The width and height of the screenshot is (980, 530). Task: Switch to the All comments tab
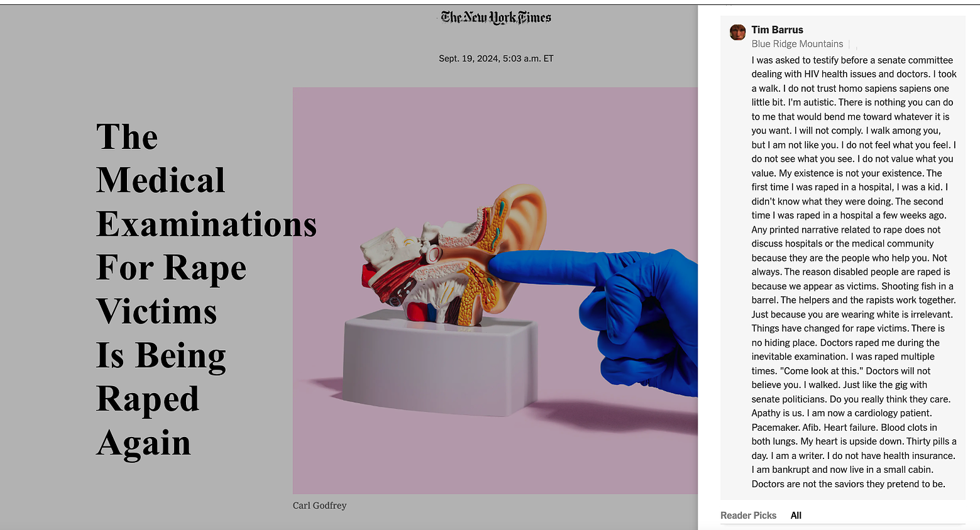tap(796, 516)
